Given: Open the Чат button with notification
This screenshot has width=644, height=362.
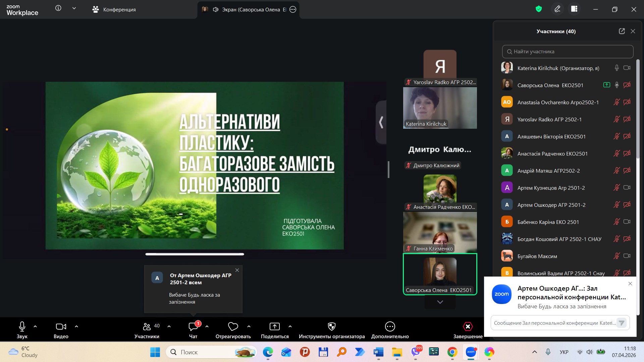Looking at the screenshot, I should click(193, 327).
